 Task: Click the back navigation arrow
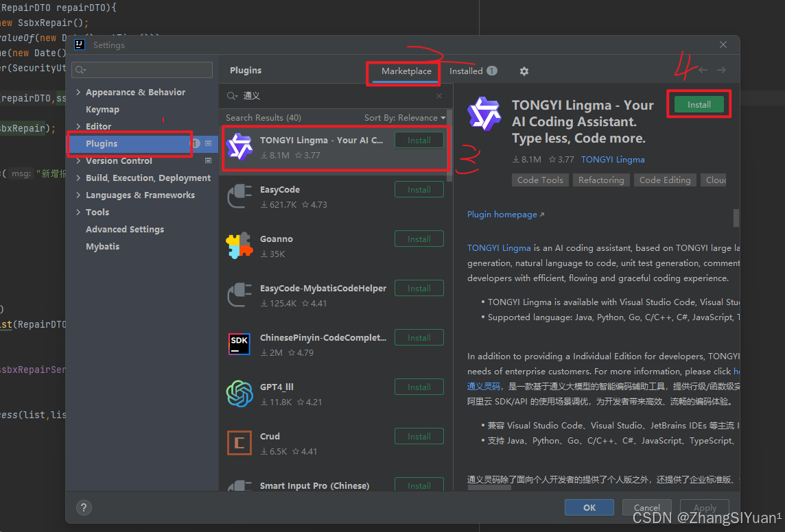click(x=703, y=70)
